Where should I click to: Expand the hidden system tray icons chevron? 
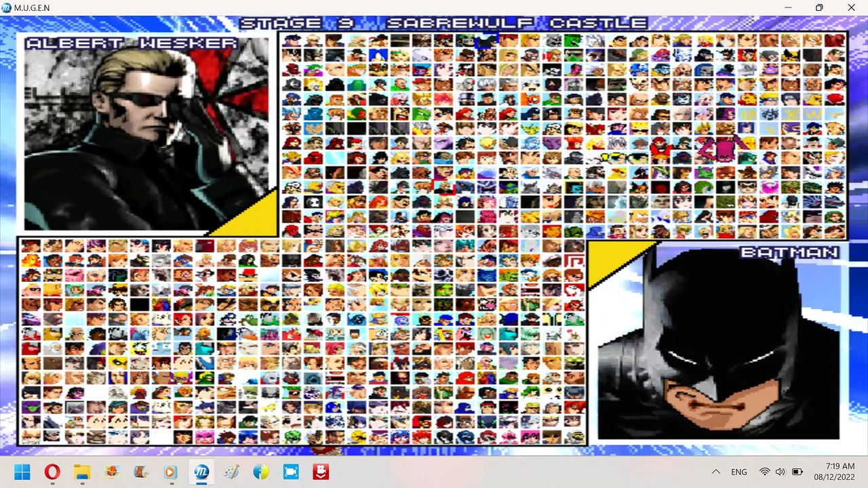[716, 472]
